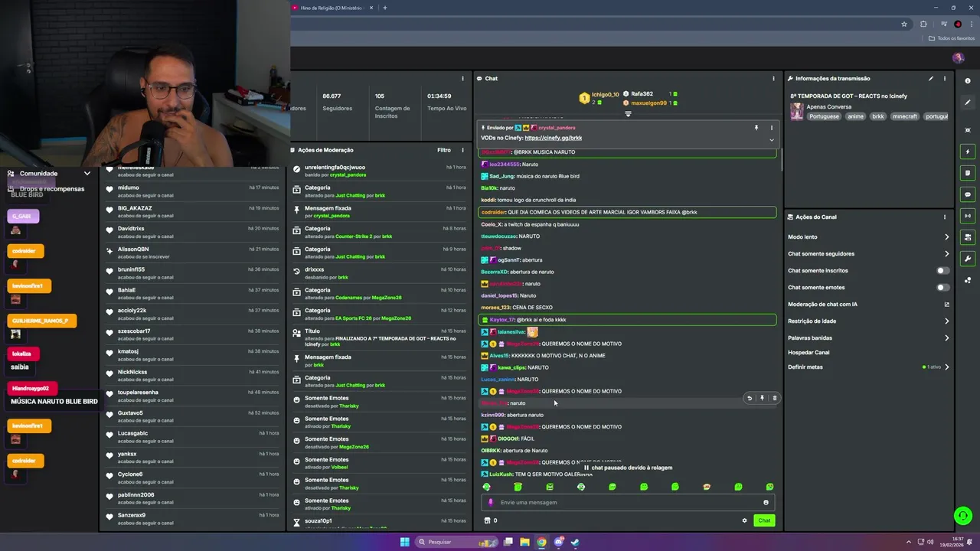Image resolution: width=980 pixels, height=551 pixels.
Task: Click the anime stream tag
Action: tap(855, 116)
